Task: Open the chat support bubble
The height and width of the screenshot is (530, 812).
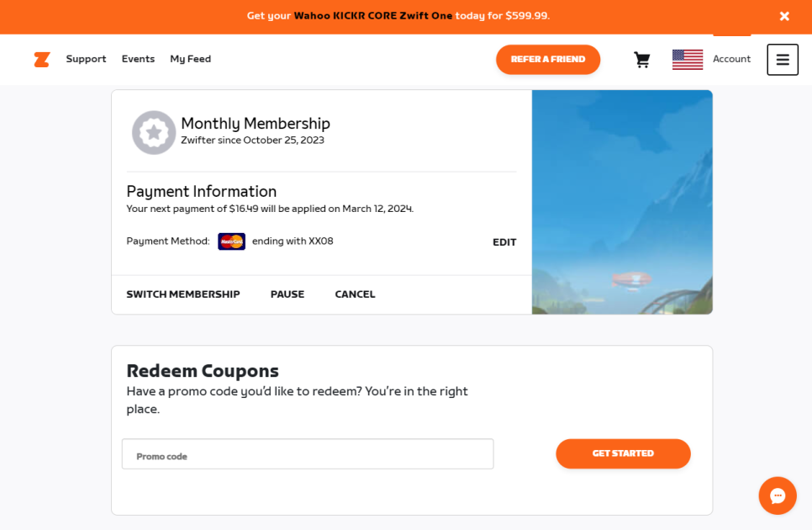Action: (x=778, y=496)
